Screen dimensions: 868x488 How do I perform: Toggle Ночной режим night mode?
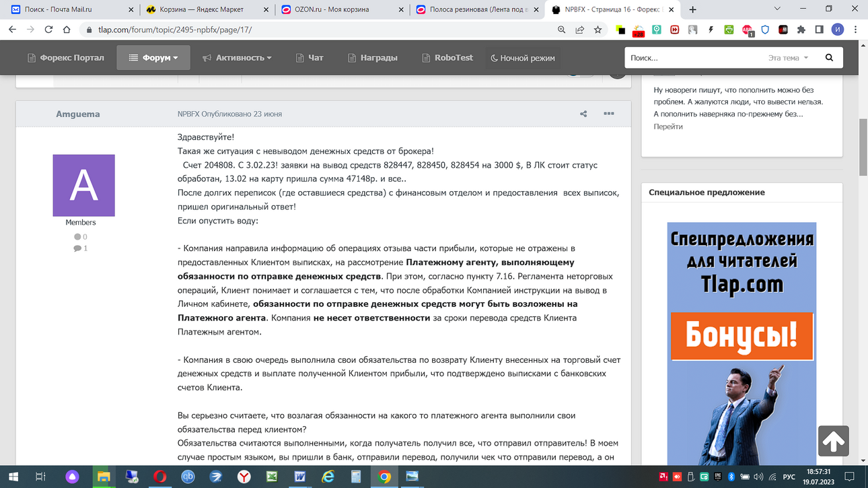tap(523, 58)
